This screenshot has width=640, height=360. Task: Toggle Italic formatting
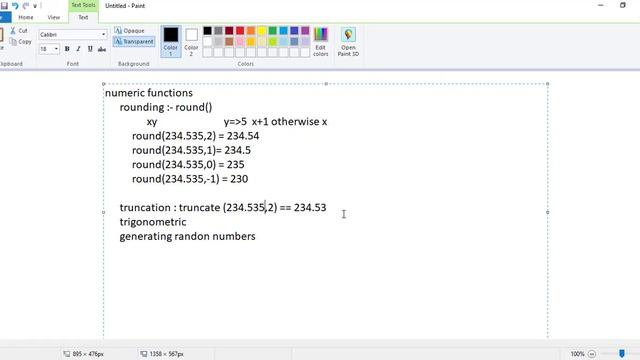point(78,49)
